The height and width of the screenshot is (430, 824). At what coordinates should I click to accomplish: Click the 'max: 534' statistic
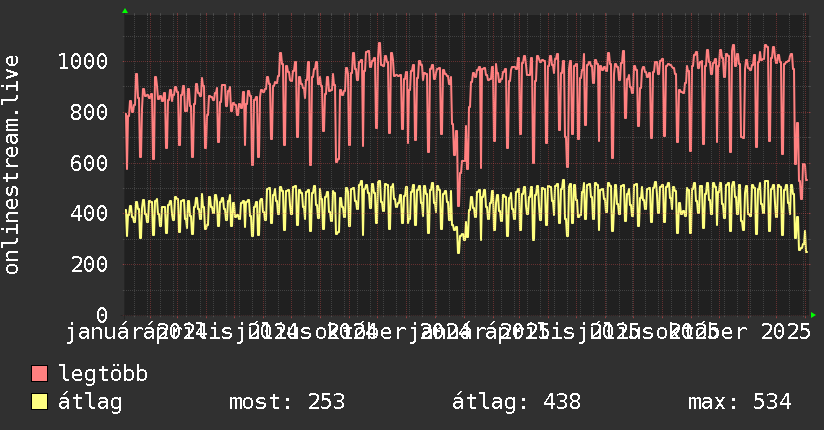click(x=739, y=402)
